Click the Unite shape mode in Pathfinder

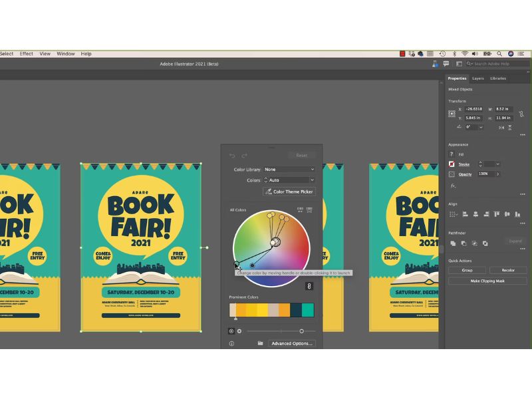454,243
